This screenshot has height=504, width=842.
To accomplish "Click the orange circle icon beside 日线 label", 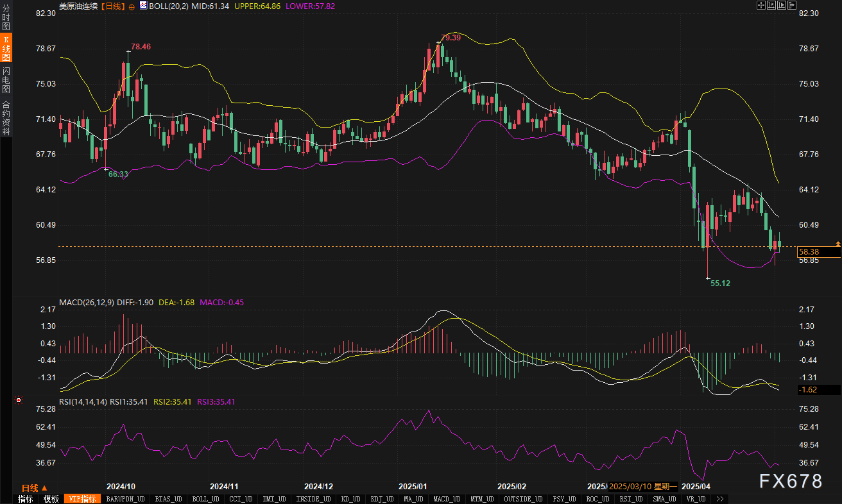I will tap(132, 6).
